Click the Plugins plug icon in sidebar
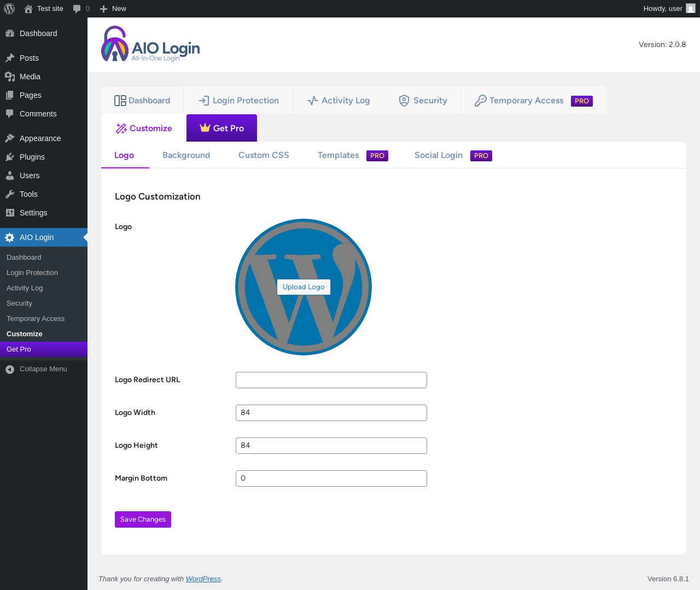 point(10,157)
